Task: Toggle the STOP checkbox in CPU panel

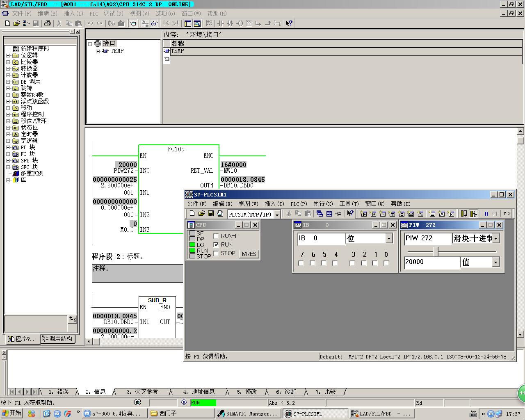Action: click(x=217, y=253)
